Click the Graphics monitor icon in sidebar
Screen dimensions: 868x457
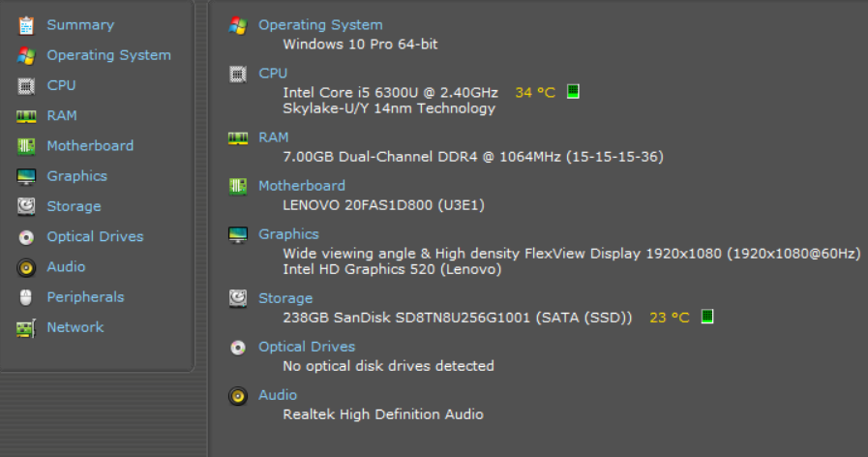click(x=26, y=176)
